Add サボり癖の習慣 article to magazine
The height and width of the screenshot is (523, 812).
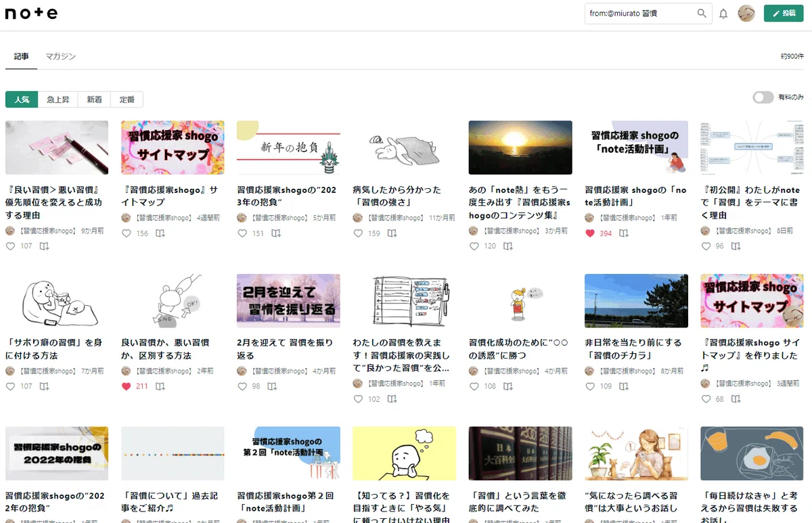(44, 386)
